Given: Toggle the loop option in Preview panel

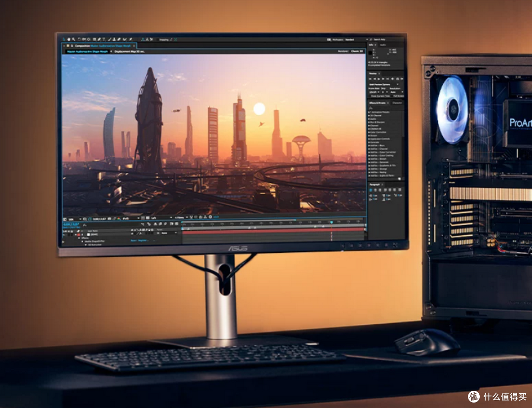Looking at the screenshot, I should (398, 79).
